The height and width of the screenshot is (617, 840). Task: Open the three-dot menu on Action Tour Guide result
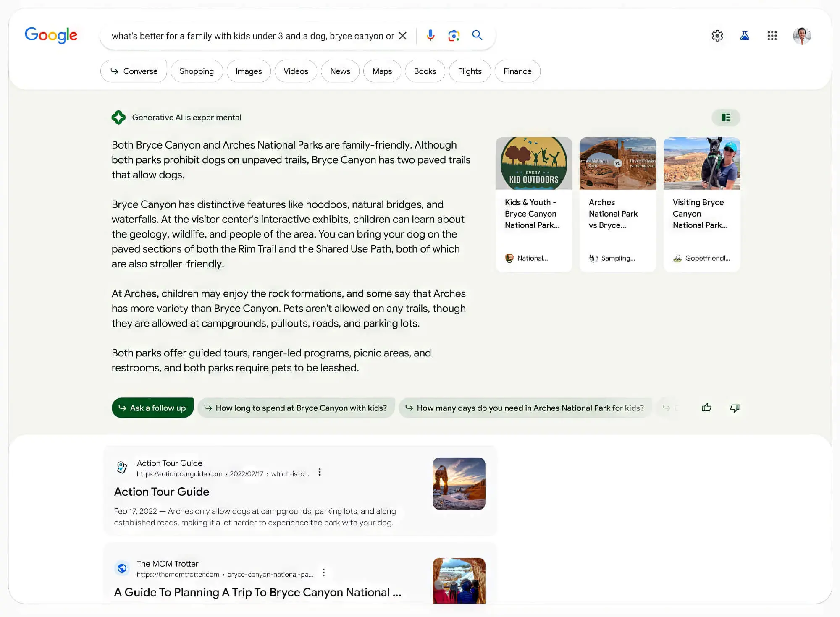(320, 472)
